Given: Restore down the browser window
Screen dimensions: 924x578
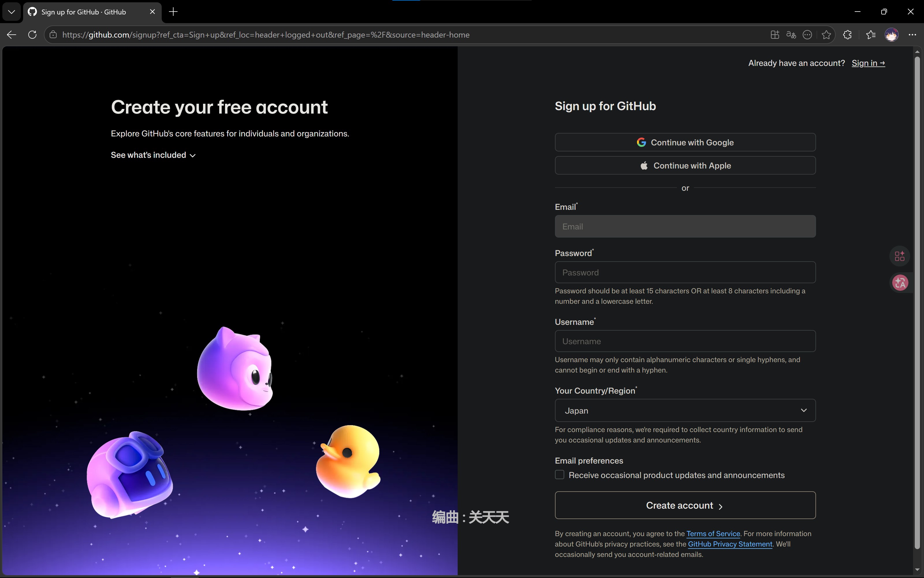Looking at the screenshot, I should (884, 12).
